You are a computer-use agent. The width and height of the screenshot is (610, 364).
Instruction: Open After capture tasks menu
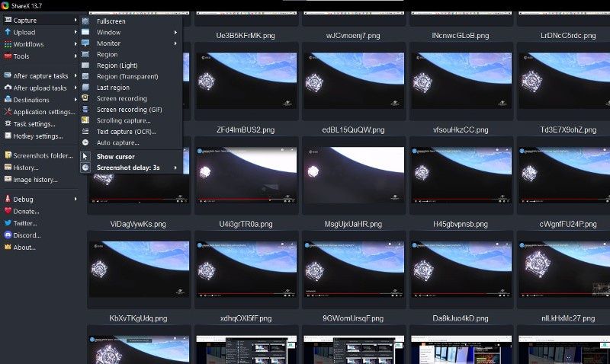[x=40, y=75]
